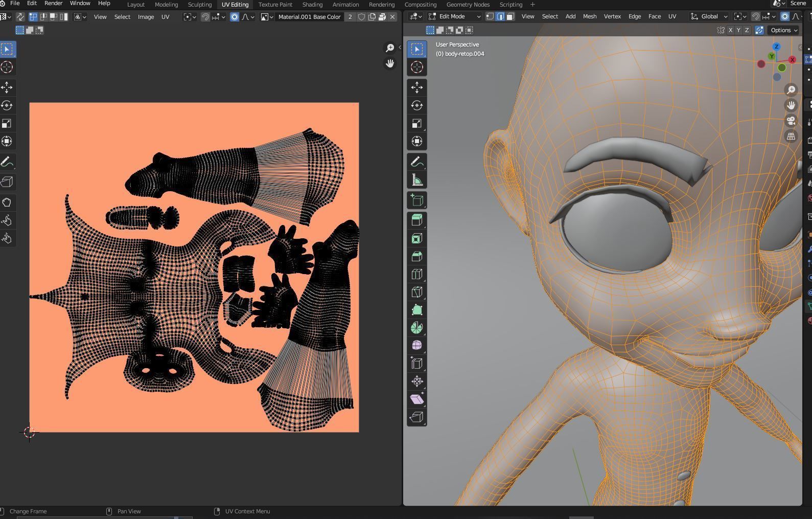Open the Render menu in the top bar
Viewport: 812px width, 519px height.
pyautogui.click(x=53, y=4)
